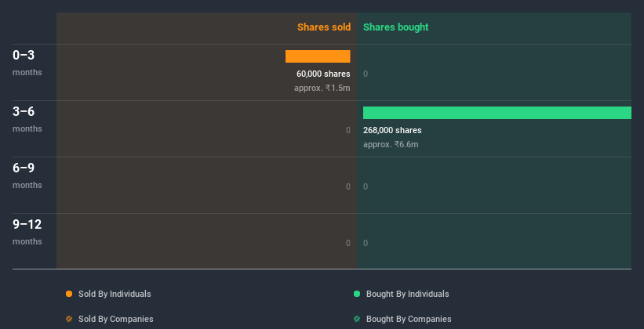
Task: Click the striped Bought By Companies legend icon
Action: click(x=357, y=319)
